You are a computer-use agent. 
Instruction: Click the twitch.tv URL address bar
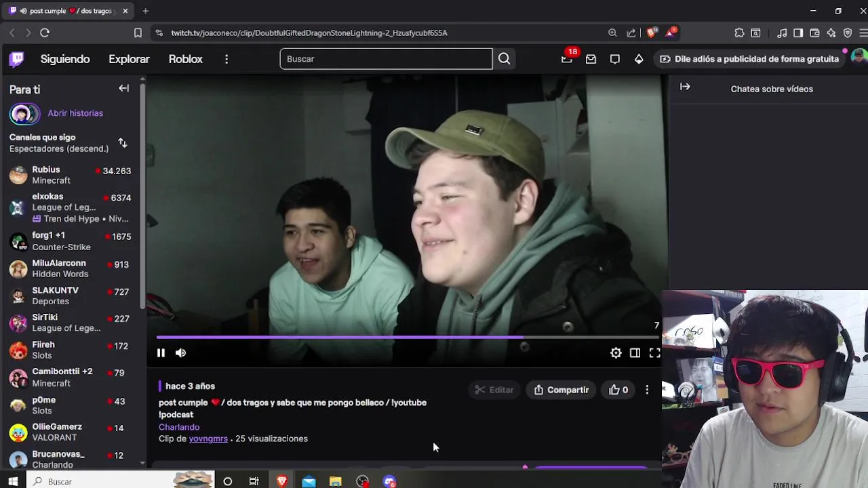point(309,33)
